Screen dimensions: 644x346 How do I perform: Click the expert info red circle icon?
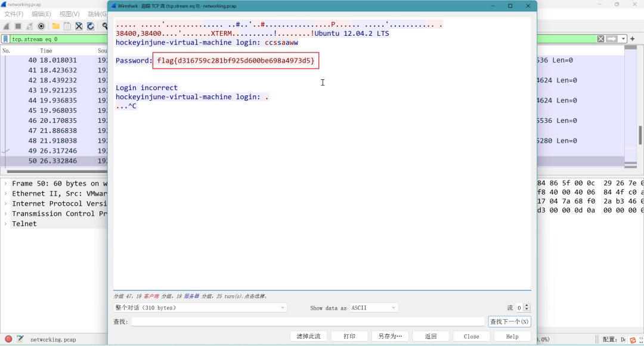tap(8, 339)
